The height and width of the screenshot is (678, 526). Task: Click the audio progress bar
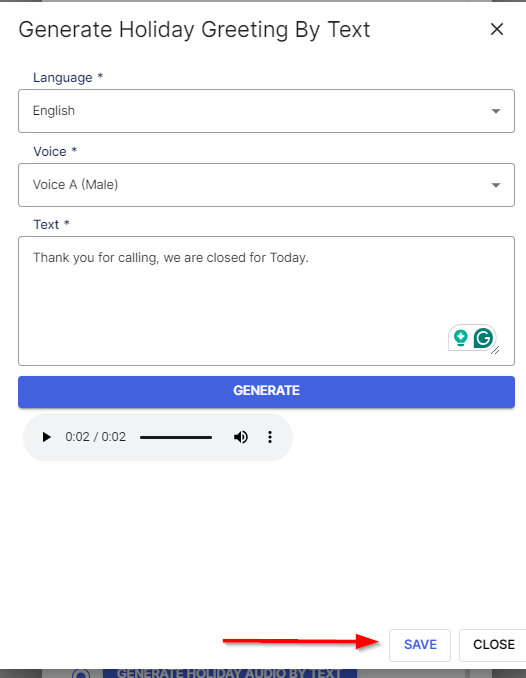click(x=176, y=437)
